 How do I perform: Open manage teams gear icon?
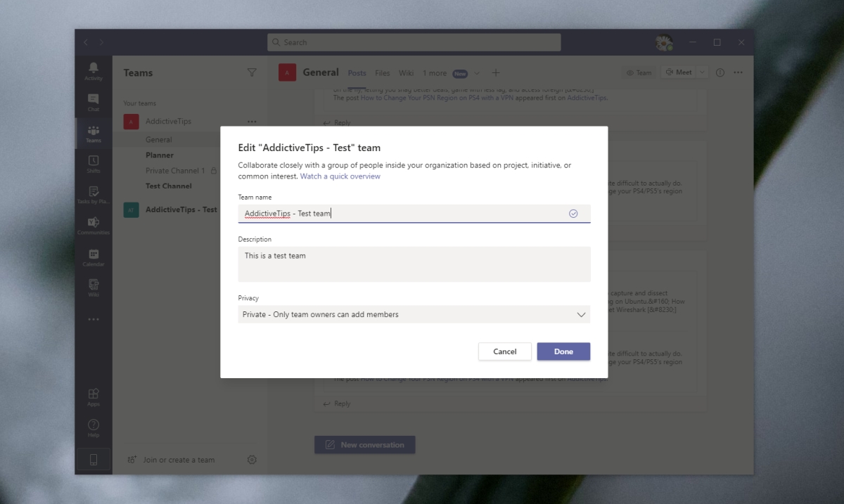(252, 460)
